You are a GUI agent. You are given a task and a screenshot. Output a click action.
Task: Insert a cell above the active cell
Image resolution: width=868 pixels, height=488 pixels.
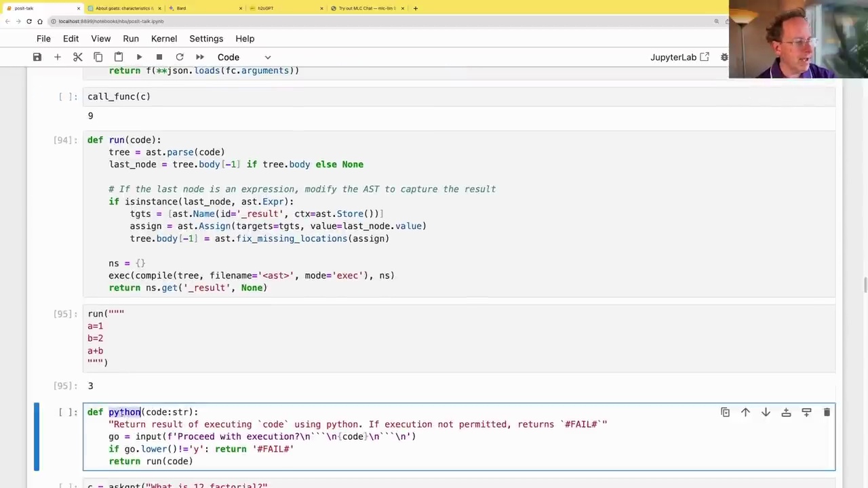click(786, 412)
